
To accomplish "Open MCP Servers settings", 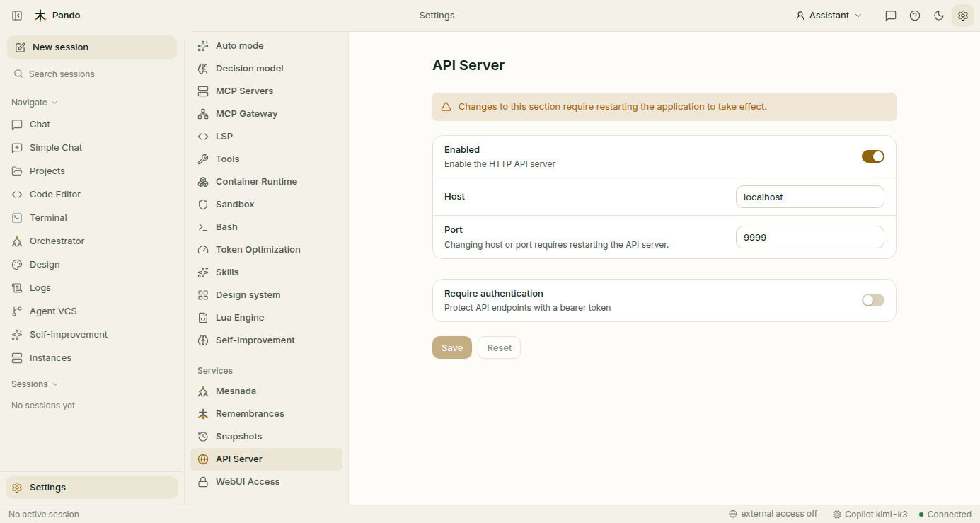I will 266,91.
